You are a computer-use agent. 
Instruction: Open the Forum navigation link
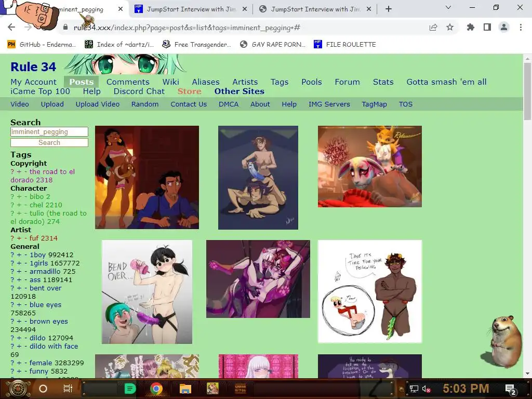pyautogui.click(x=348, y=82)
